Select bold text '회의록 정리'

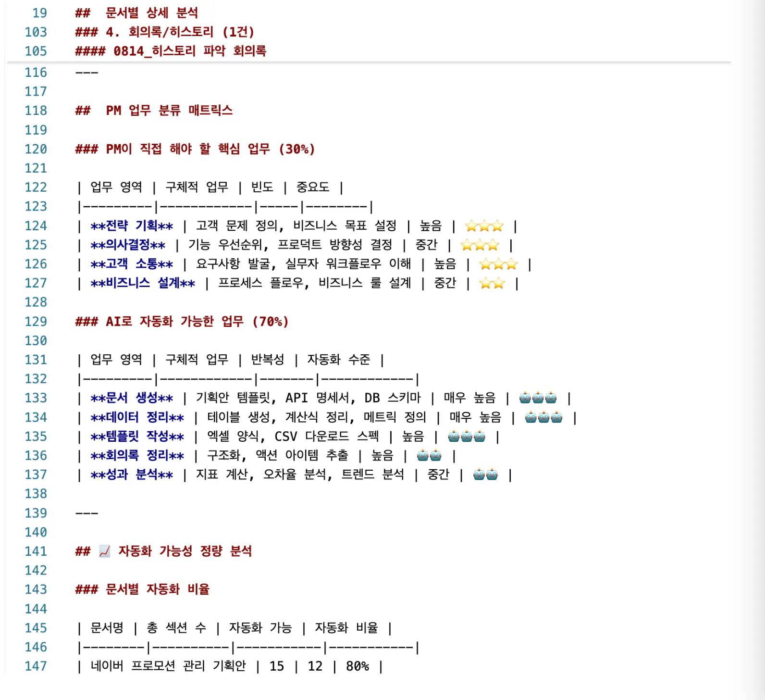(x=137, y=456)
